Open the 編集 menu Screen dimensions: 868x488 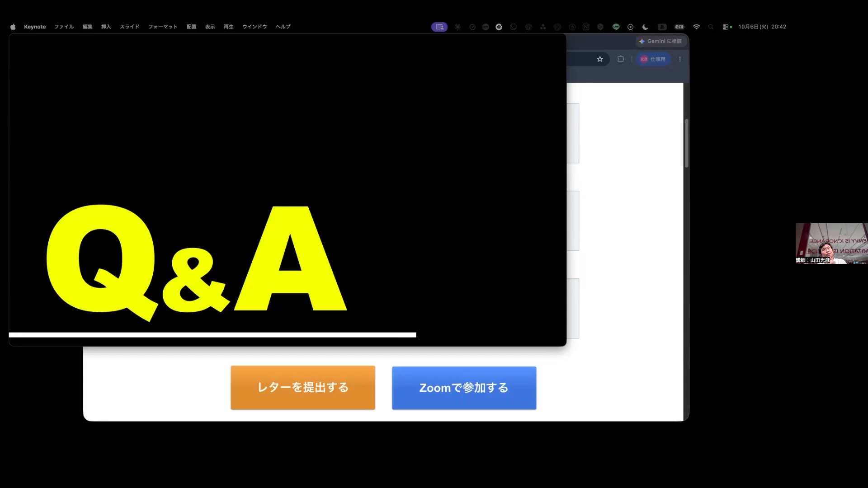pyautogui.click(x=87, y=27)
